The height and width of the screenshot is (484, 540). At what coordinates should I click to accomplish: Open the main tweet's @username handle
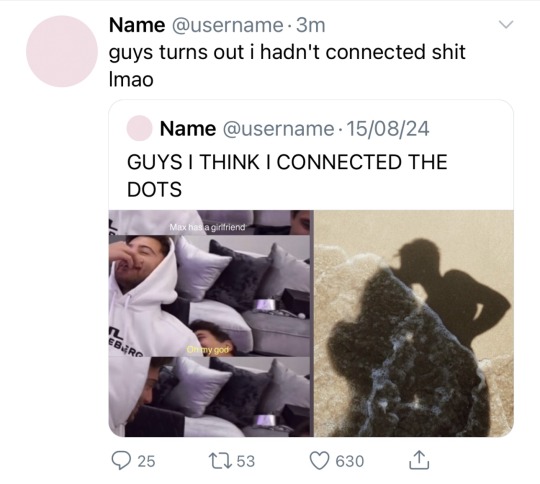pos(227,25)
